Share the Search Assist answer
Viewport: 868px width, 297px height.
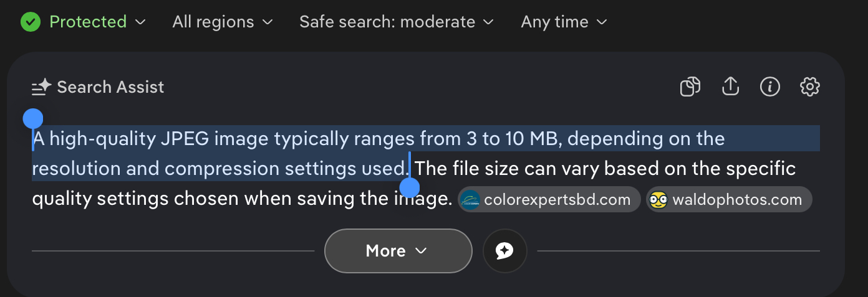coord(730,87)
